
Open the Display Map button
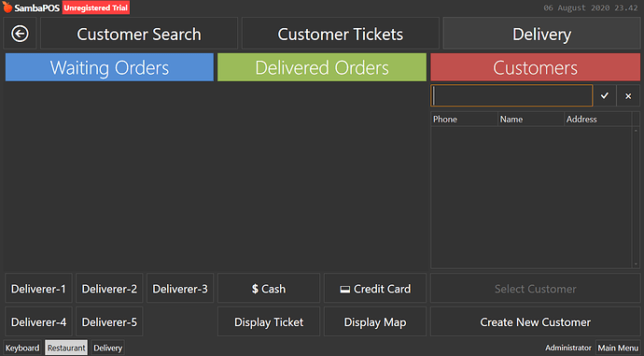375,321
